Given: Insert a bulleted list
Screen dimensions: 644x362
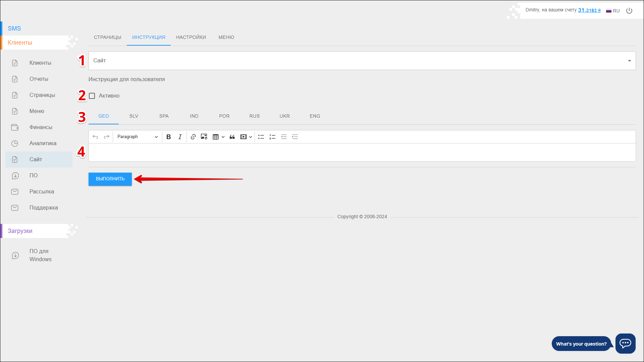Looking at the screenshot, I should [x=261, y=137].
